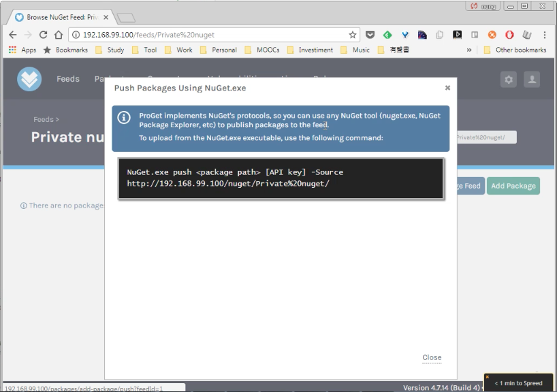Open the Work bookmark folder
This screenshot has height=392, width=557.
coord(178,50)
